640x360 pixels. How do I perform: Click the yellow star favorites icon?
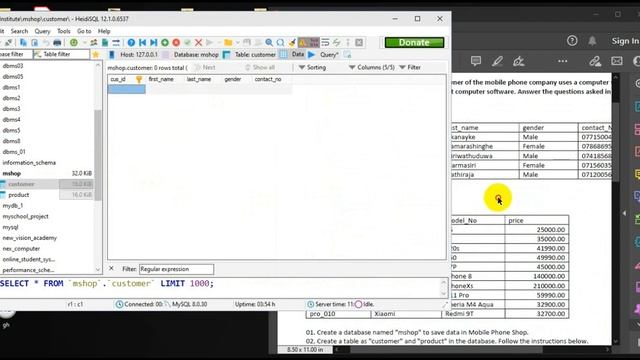pyautogui.click(x=96, y=54)
